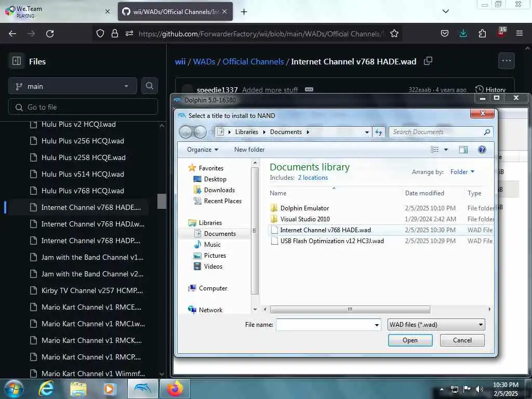Copy file path icon next to HADE.wad
The image size is (532, 399).
pos(428,61)
